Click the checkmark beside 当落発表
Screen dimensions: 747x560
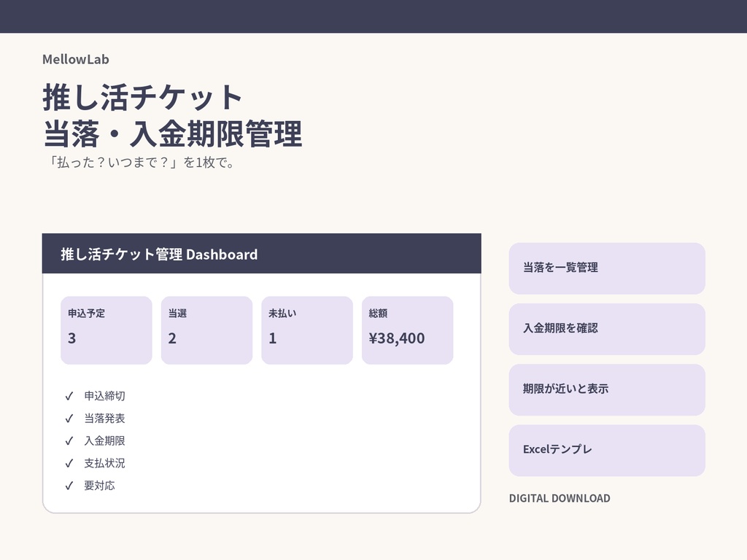[x=69, y=419]
